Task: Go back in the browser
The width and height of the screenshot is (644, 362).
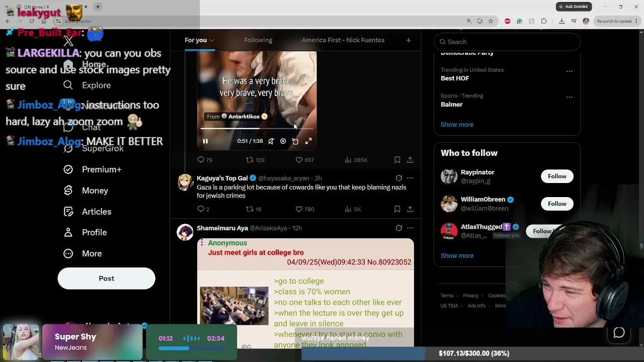Action: coord(8,21)
